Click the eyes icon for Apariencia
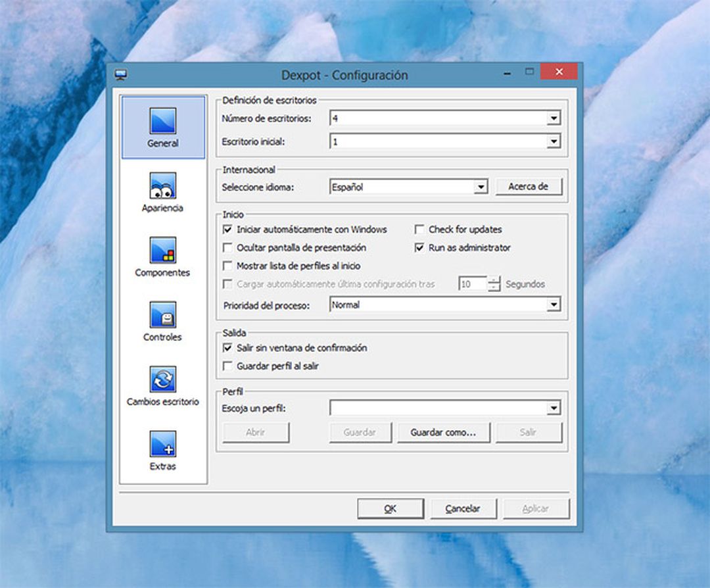 coord(162,185)
